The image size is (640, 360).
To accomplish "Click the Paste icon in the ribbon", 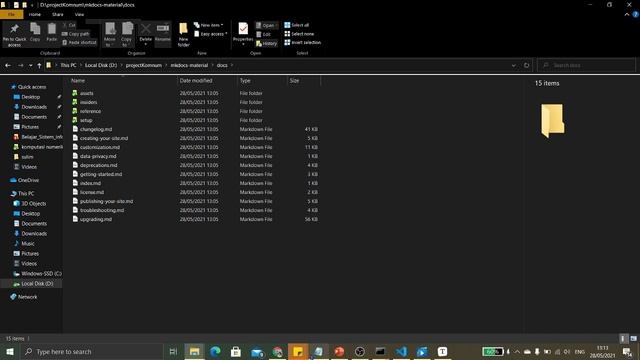I will click(51, 29).
